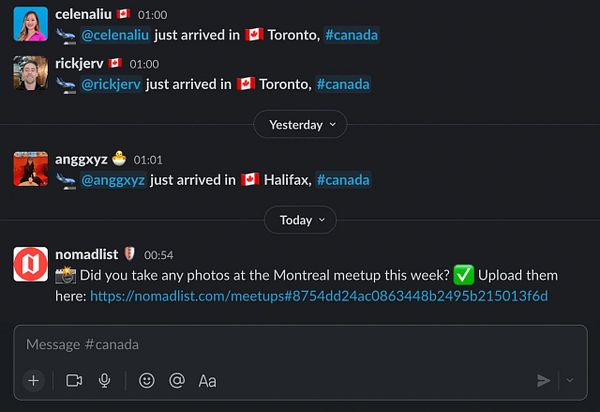Send the message with arrow icon

click(x=543, y=380)
